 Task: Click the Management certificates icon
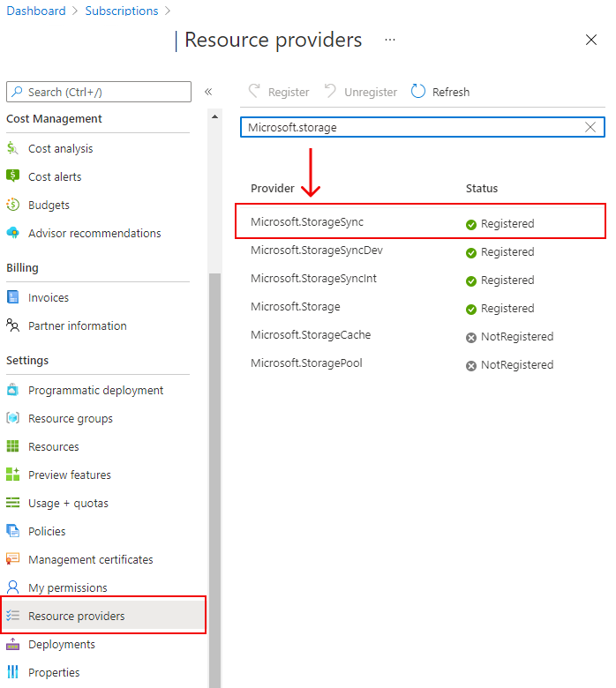(12, 559)
